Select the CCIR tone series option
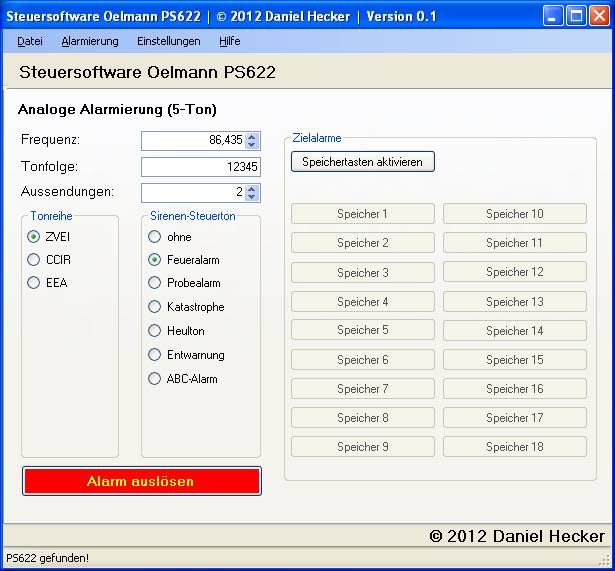Image resolution: width=615 pixels, height=571 pixels. pyautogui.click(x=34, y=260)
